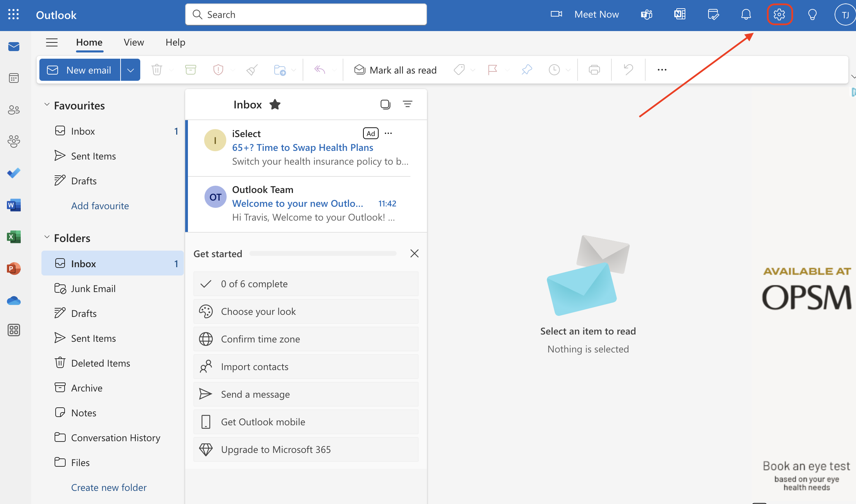Open Deleted Items folder
The image size is (856, 504).
(113, 363)
